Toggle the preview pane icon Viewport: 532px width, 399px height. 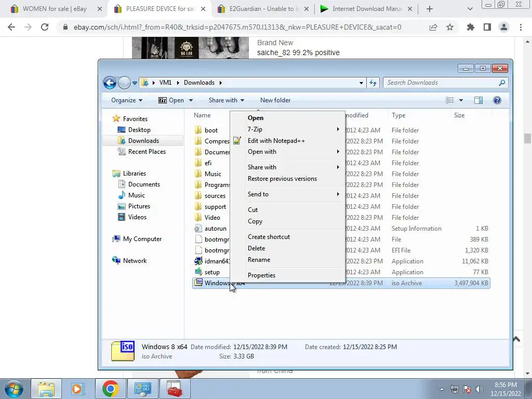[478, 100]
